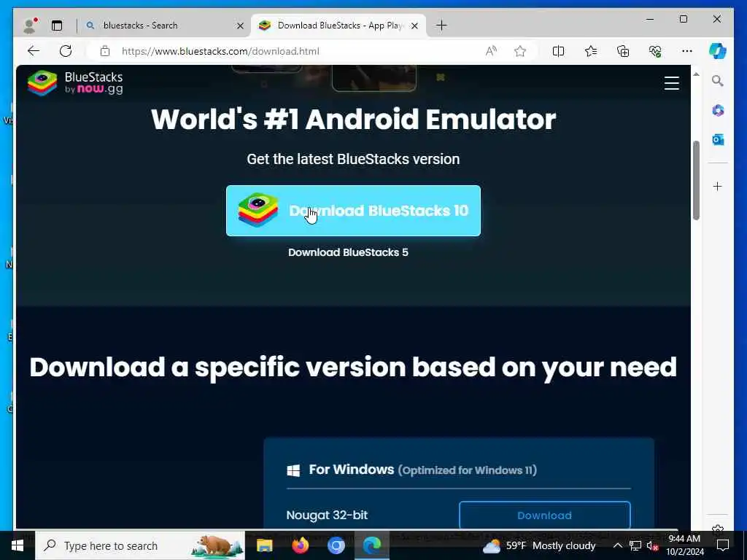This screenshot has height=560, width=747.
Task: Open Copilot in the Edge toolbar
Action: point(718,51)
